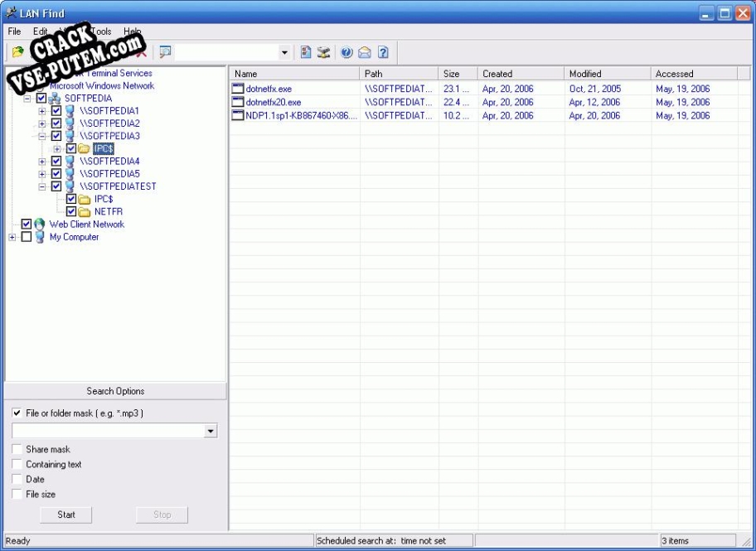This screenshot has height=551, width=756.
Task: Click the search magnifier icon beside the toolbar combo box
Action: (x=166, y=51)
